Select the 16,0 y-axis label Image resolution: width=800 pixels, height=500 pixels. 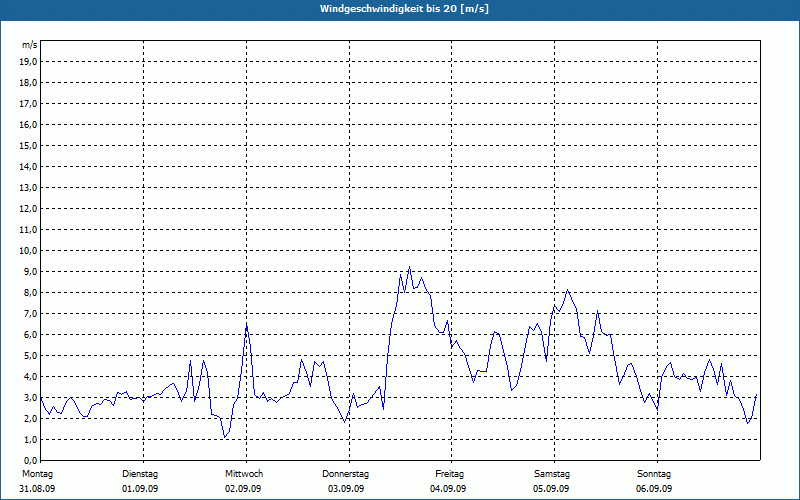[x=27, y=124]
